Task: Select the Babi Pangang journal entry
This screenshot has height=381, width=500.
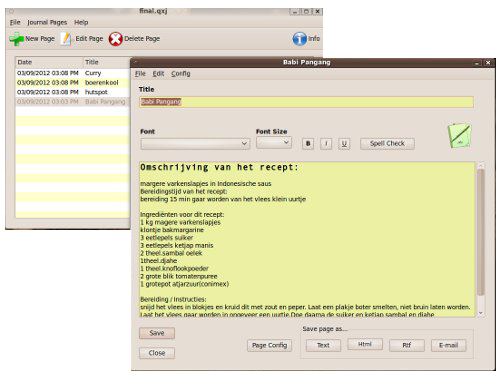Action: [x=72, y=102]
